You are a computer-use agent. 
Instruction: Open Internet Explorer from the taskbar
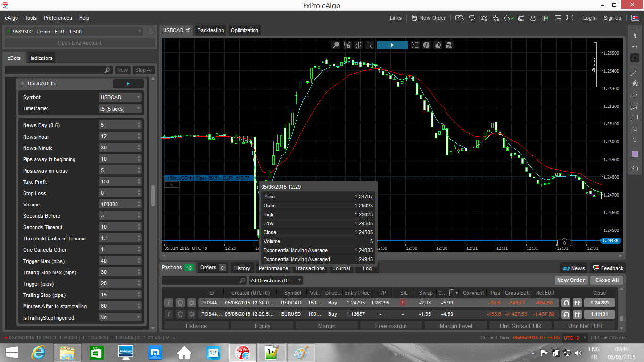click(39, 352)
